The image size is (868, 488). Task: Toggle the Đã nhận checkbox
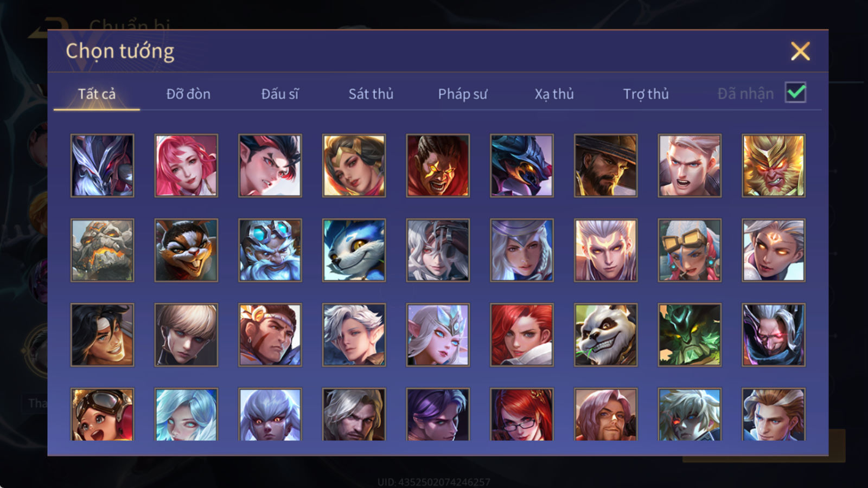795,93
